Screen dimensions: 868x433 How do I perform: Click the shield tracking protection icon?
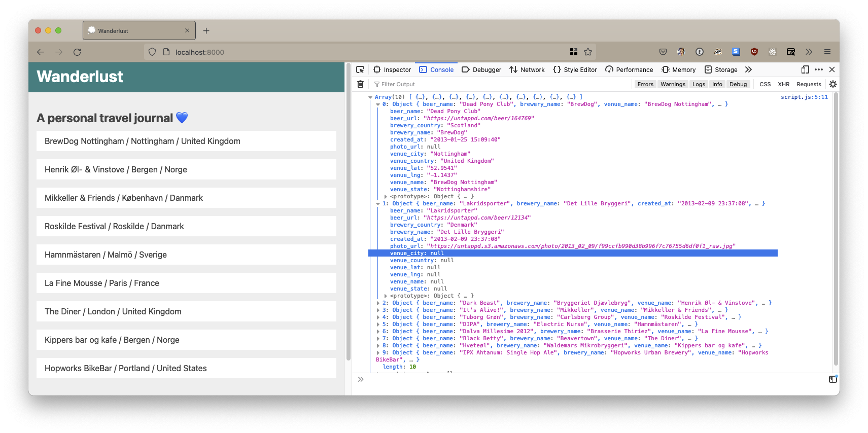[152, 52]
